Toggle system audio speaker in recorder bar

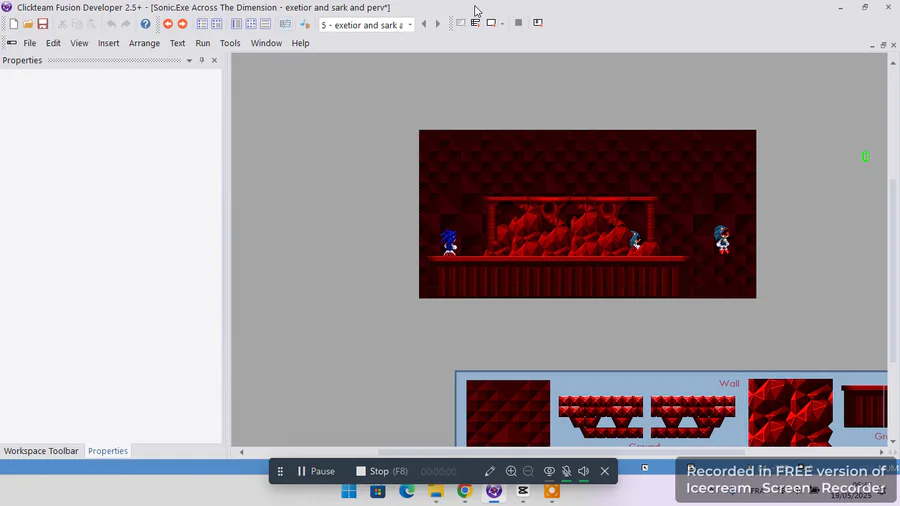[584, 471]
